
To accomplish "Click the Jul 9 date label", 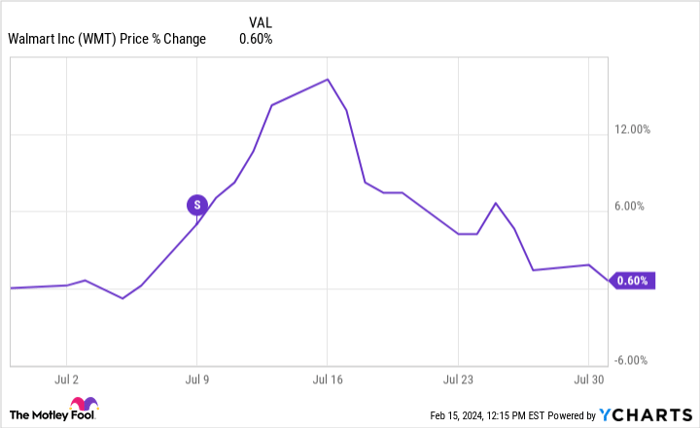I will pyautogui.click(x=196, y=380).
